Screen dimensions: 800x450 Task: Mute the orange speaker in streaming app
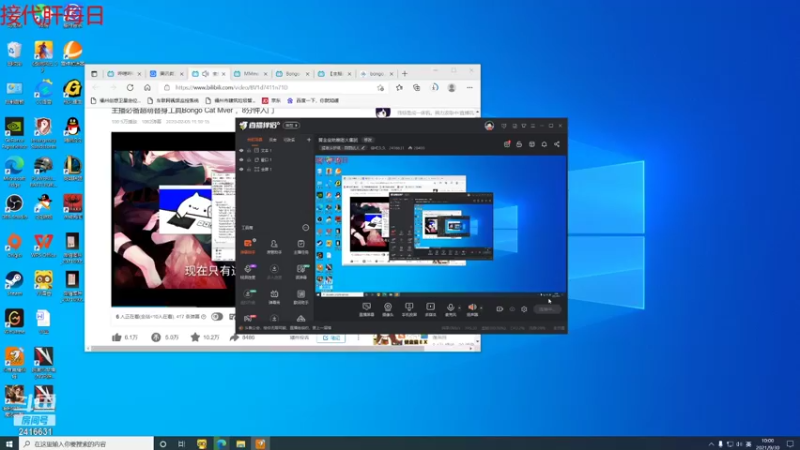[472, 308]
